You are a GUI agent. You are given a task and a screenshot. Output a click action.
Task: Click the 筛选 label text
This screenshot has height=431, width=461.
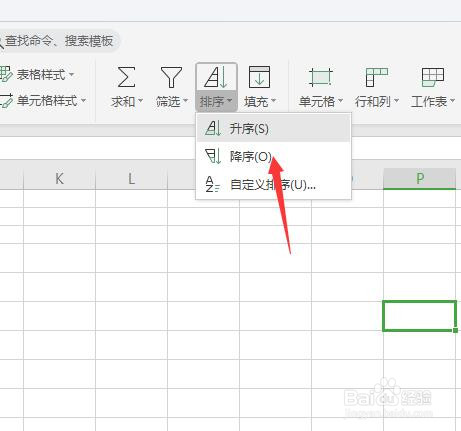(x=168, y=101)
